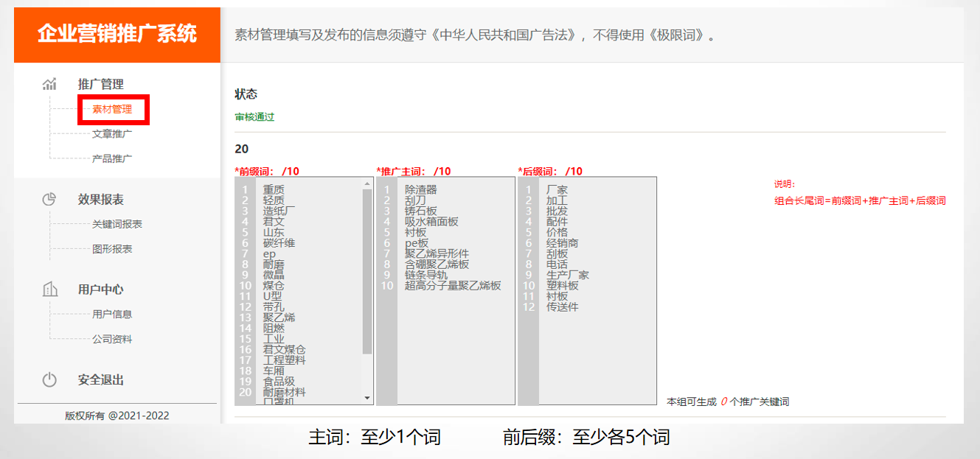Open 图形报表 report
This screenshot has width=980, height=459.
(112, 249)
